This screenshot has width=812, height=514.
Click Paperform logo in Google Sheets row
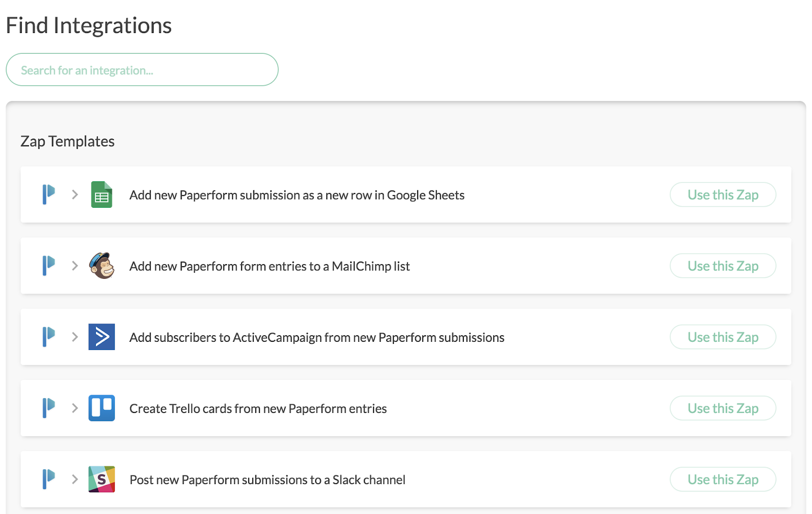point(49,195)
